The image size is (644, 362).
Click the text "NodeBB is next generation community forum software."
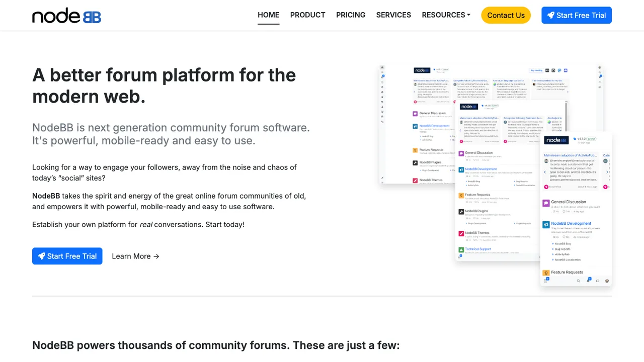click(x=171, y=128)
